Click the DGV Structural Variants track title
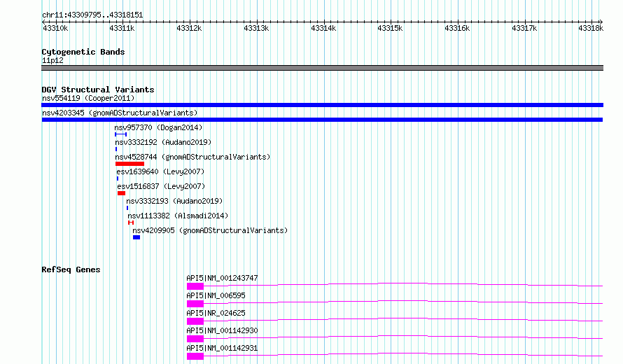 pos(98,90)
